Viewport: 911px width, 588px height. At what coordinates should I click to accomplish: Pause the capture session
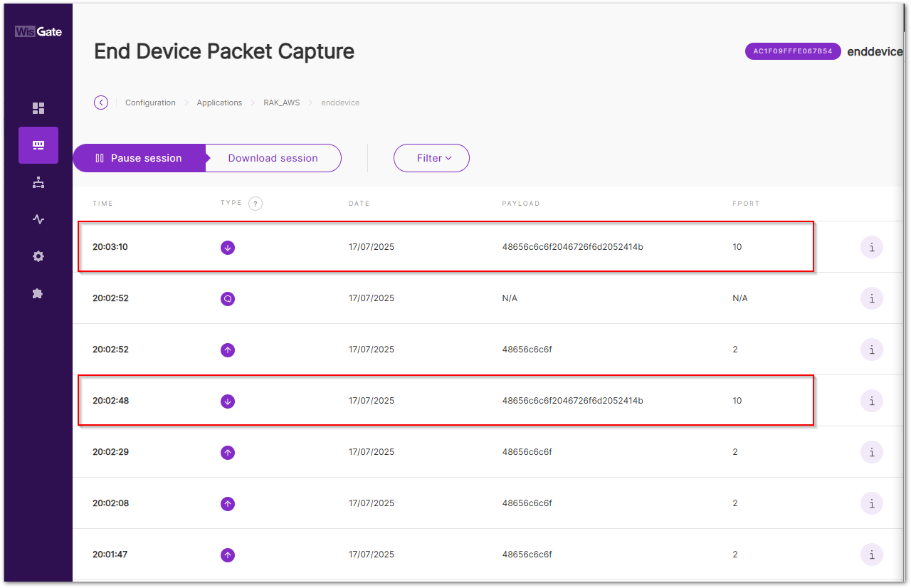(x=139, y=157)
